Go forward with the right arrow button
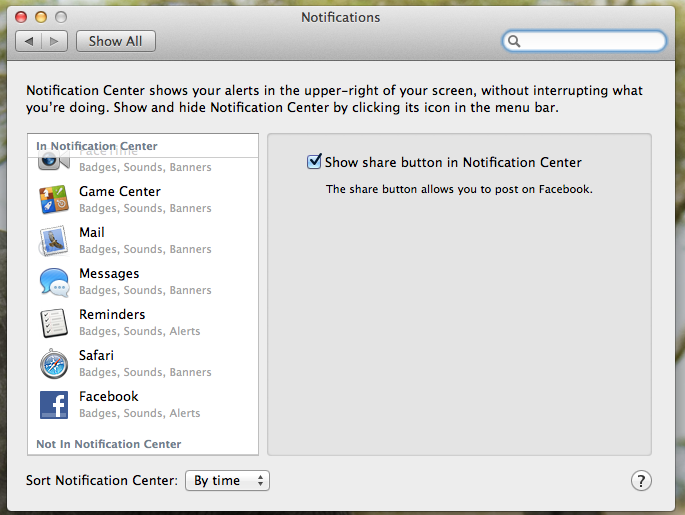This screenshot has width=685, height=515. tap(55, 41)
